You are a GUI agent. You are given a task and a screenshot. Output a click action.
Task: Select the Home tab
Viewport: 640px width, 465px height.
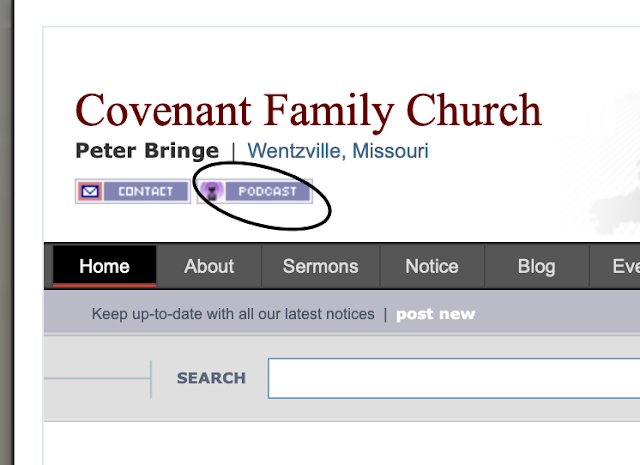click(104, 266)
